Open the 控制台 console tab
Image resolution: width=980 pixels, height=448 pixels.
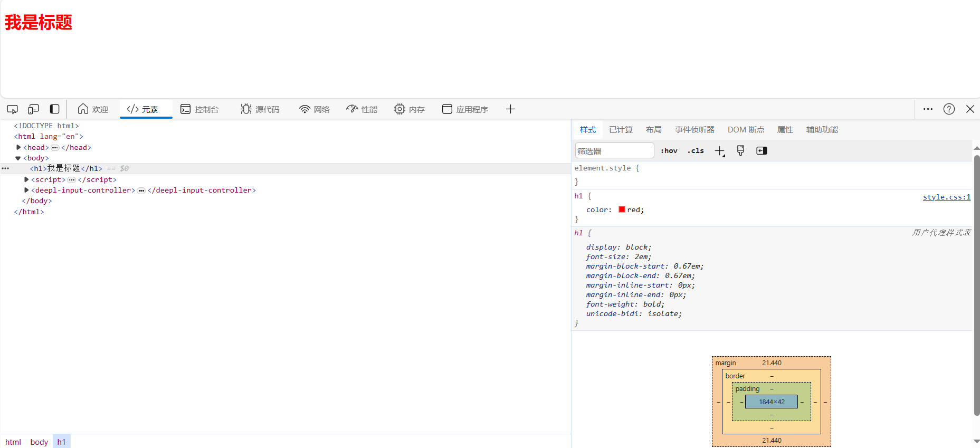point(199,109)
